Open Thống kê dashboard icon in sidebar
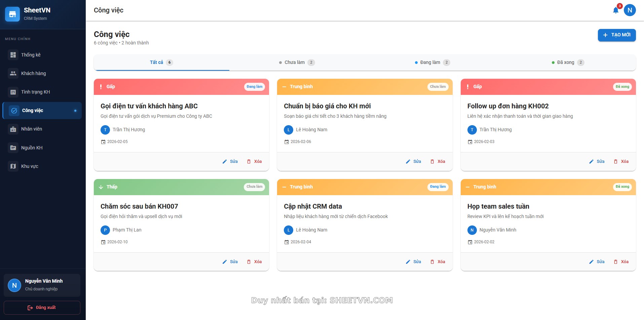 [x=13, y=55]
